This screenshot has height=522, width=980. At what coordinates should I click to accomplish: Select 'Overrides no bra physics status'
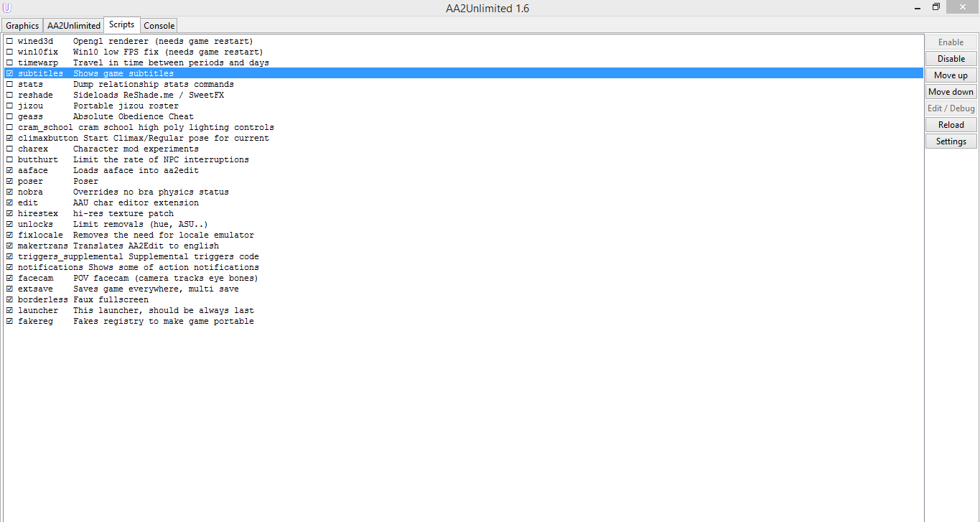point(463,192)
